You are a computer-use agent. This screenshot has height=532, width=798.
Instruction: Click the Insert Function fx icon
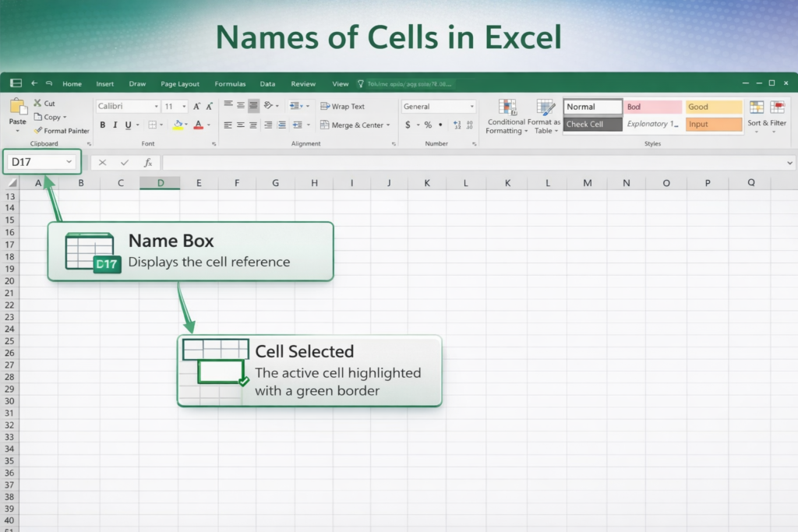147,163
